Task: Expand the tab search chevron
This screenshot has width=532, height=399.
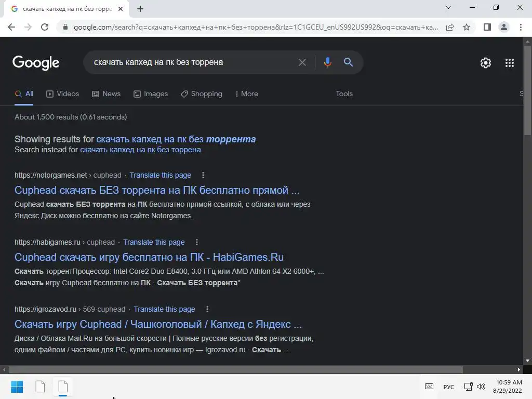Action: (x=448, y=7)
